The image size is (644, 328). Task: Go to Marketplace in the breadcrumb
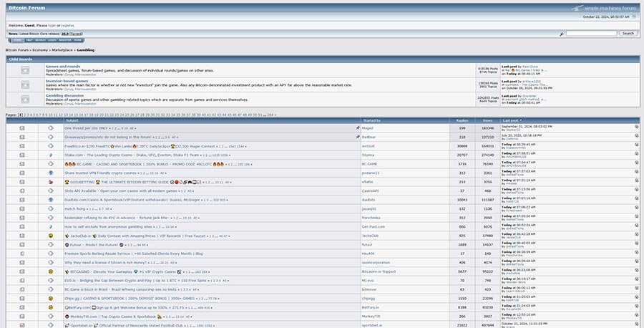(62, 50)
